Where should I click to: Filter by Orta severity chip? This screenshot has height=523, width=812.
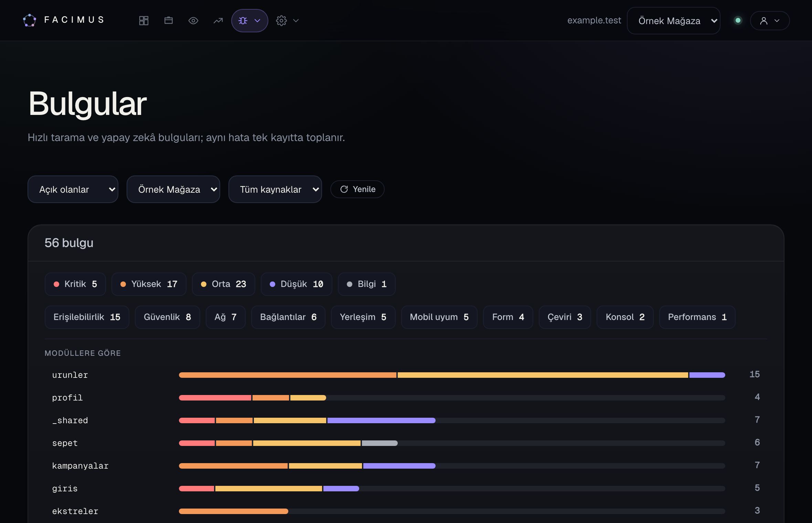click(224, 284)
